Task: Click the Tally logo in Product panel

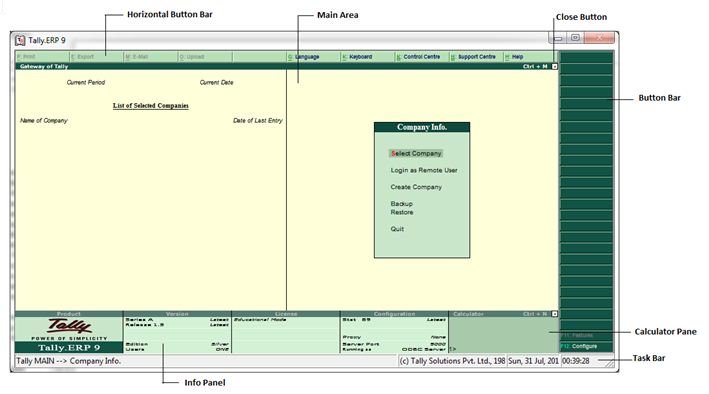Action: tap(69, 326)
